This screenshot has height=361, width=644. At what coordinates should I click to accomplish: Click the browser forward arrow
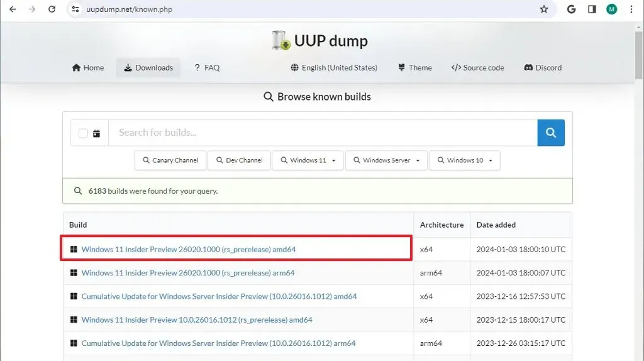click(x=32, y=9)
